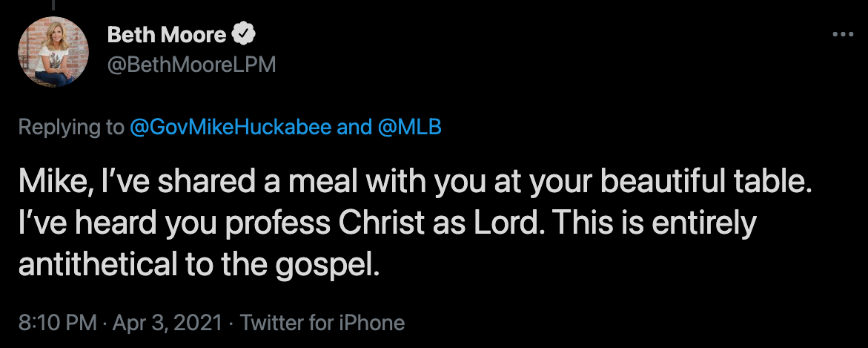Click the 'Replying to' label

[x=70, y=128]
